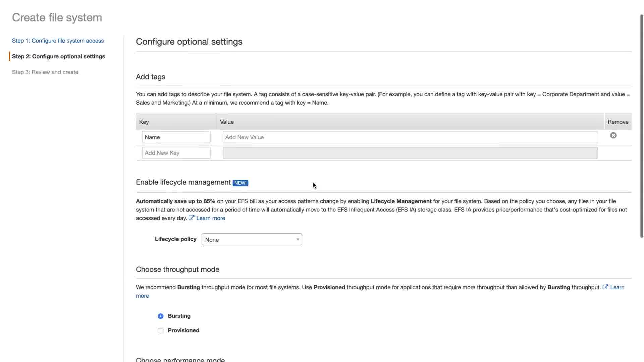Select Step 2: Configure optional settings
The image size is (644, 362).
(58, 56)
